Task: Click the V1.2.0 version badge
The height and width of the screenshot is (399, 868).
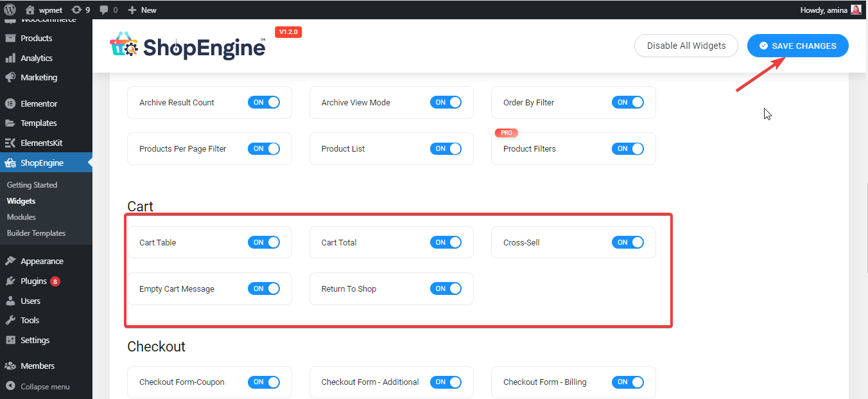Action: pos(288,31)
